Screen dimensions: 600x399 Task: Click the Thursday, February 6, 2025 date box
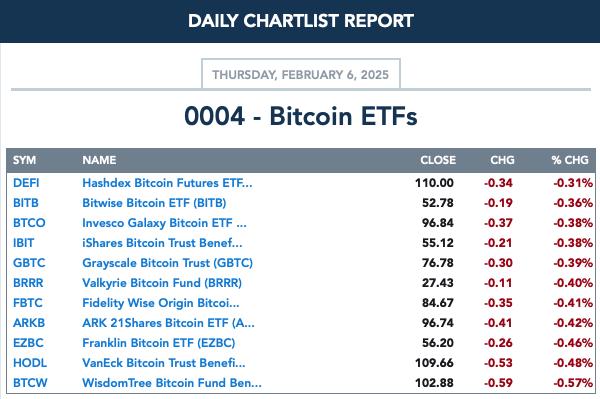301,74
